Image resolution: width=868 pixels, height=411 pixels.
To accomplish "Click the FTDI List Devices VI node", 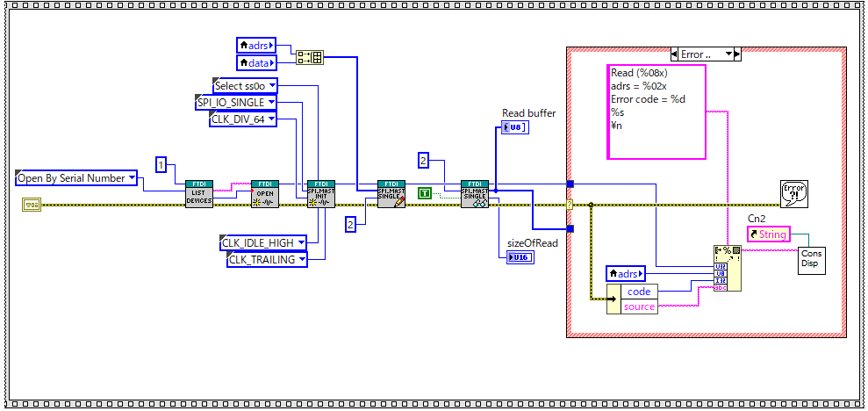I will click(x=199, y=193).
